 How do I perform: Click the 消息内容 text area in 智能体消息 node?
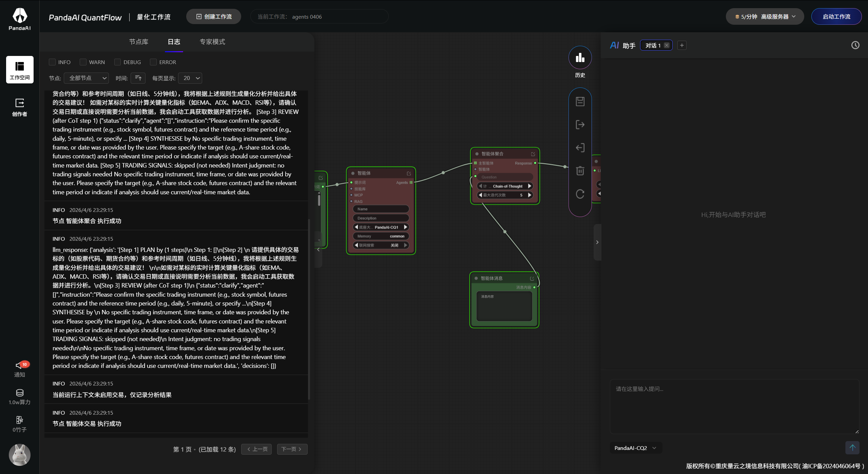pos(504,306)
